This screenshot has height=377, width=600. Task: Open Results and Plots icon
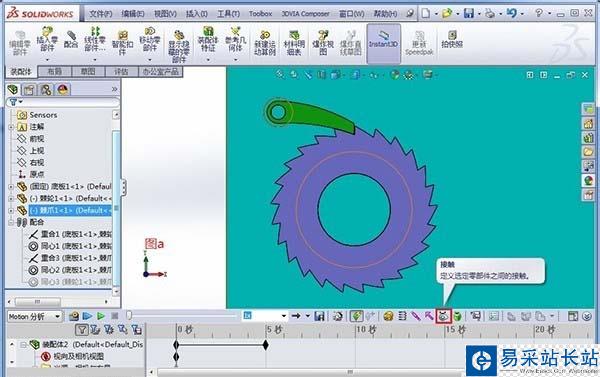click(x=476, y=316)
